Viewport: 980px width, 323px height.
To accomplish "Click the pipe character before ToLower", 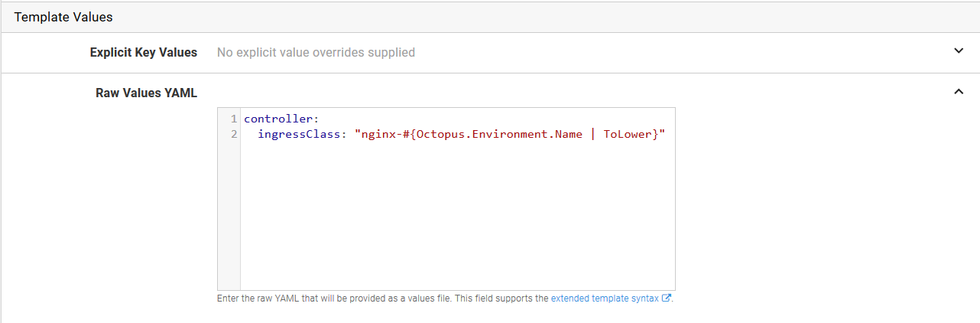I will (x=592, y=134).
